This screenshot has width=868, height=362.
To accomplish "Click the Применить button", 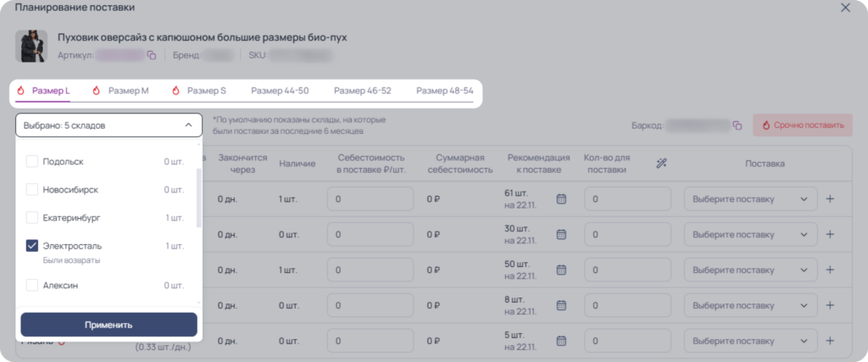I will (x=109, y=325).
